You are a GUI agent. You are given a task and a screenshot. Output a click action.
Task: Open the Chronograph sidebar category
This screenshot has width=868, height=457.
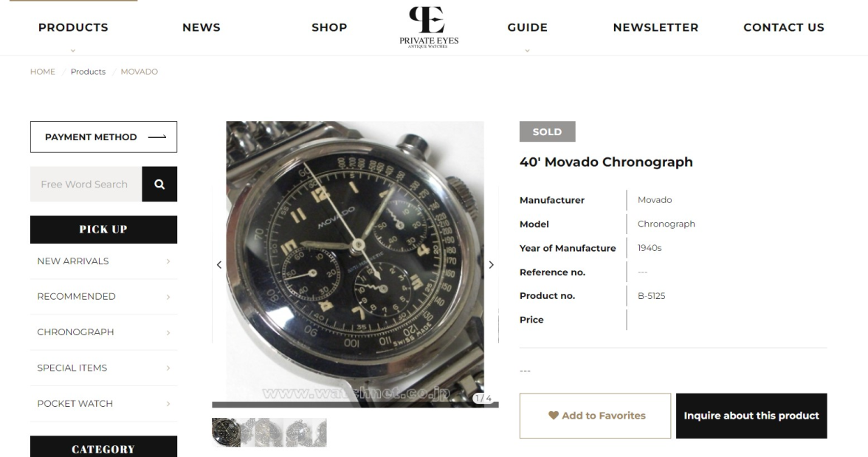pos(75,332)
